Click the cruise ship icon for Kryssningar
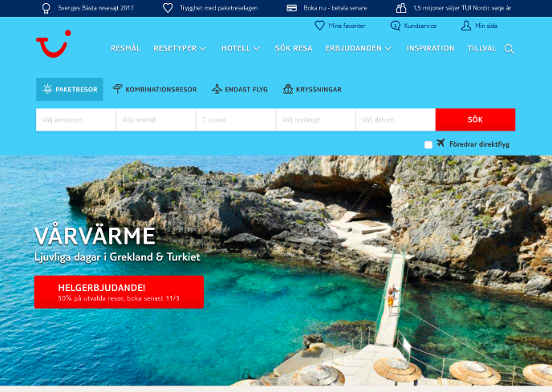This screenshot has height=392, width=552. pos(289,89)
